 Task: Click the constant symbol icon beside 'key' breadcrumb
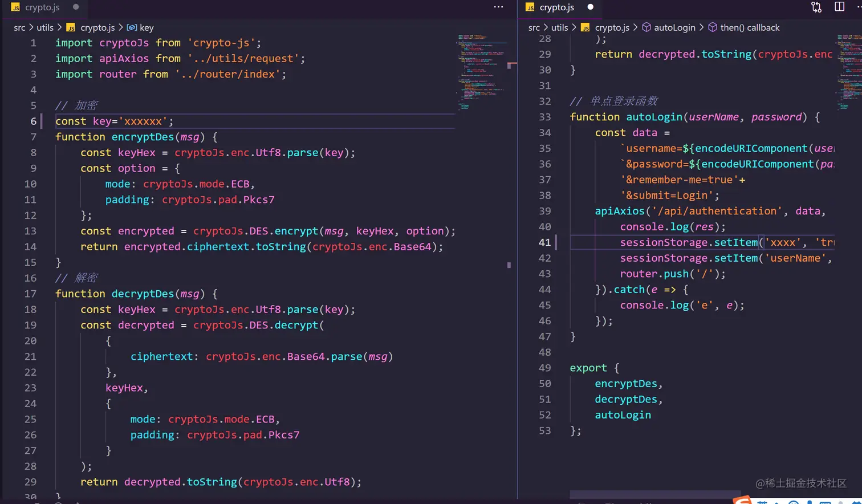coord(132,27)
